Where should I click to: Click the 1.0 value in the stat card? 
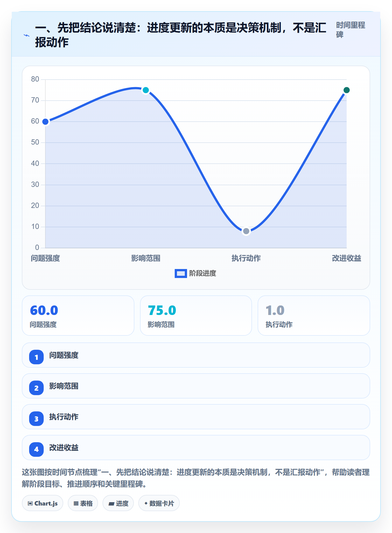pyautogui.click(x=275, y=310)
